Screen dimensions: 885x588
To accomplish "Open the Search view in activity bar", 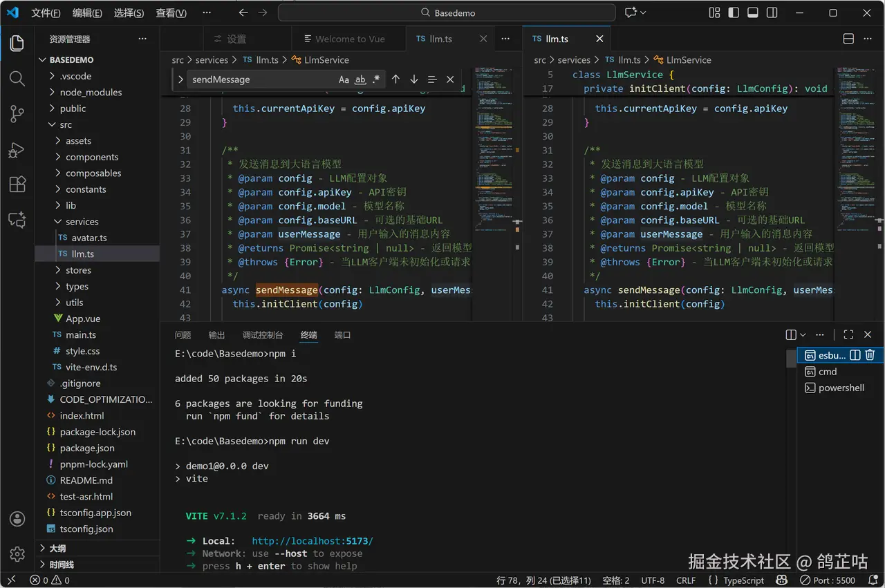I will pyautogui.click(x=17, y=79).
